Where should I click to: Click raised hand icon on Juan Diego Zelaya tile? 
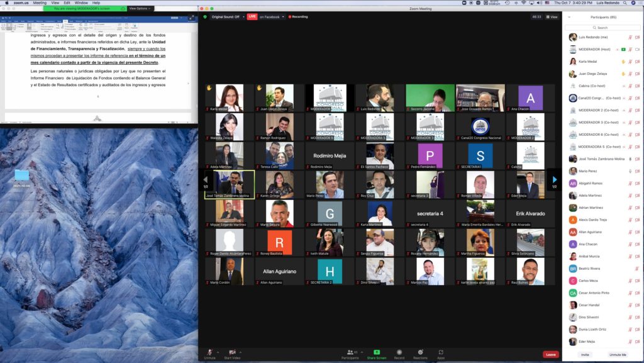pyautogui.click(x=259, y=88)
